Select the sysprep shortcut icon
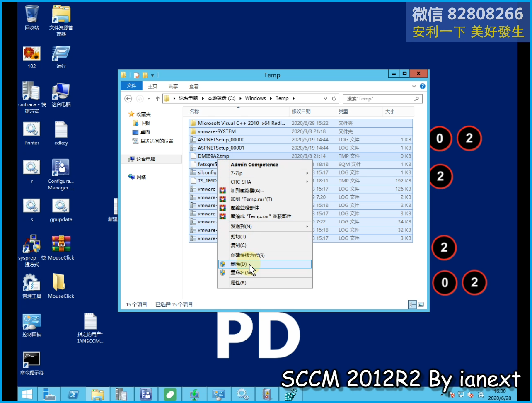The height and width of the screenshot is (403, 532). (x=32, y=251)
